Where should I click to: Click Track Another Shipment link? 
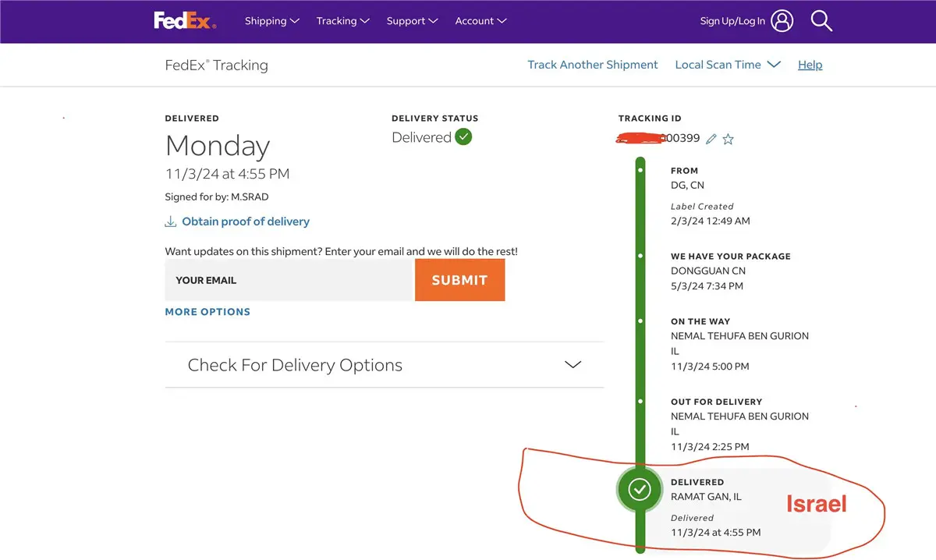click(x=593, y=65)
